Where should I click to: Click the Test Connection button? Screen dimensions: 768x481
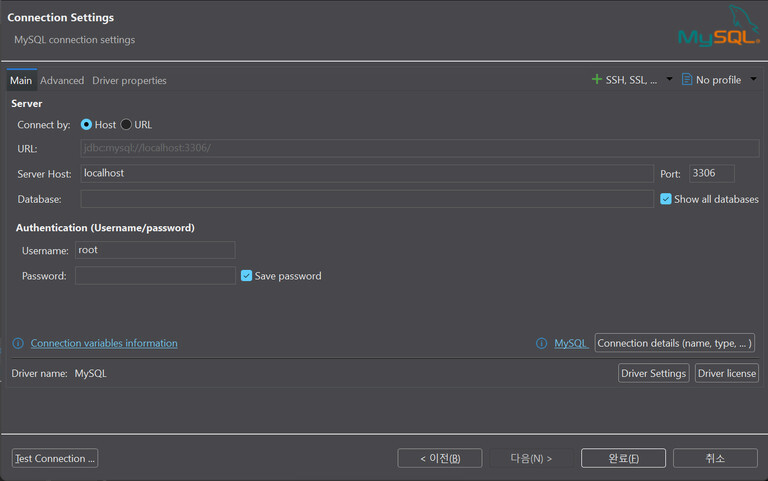click(x=55, y=458)
